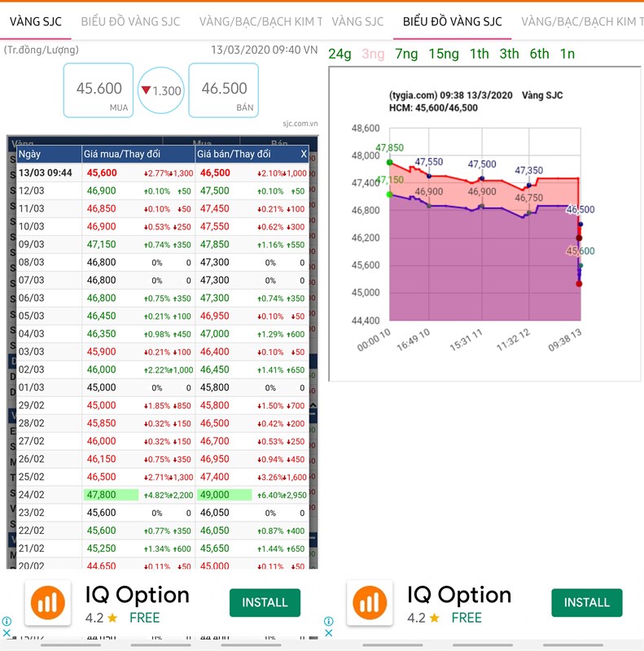This screenshot has width=644, height=651.
Task: Select the 12/03 row date
Action: click(31, 190)
